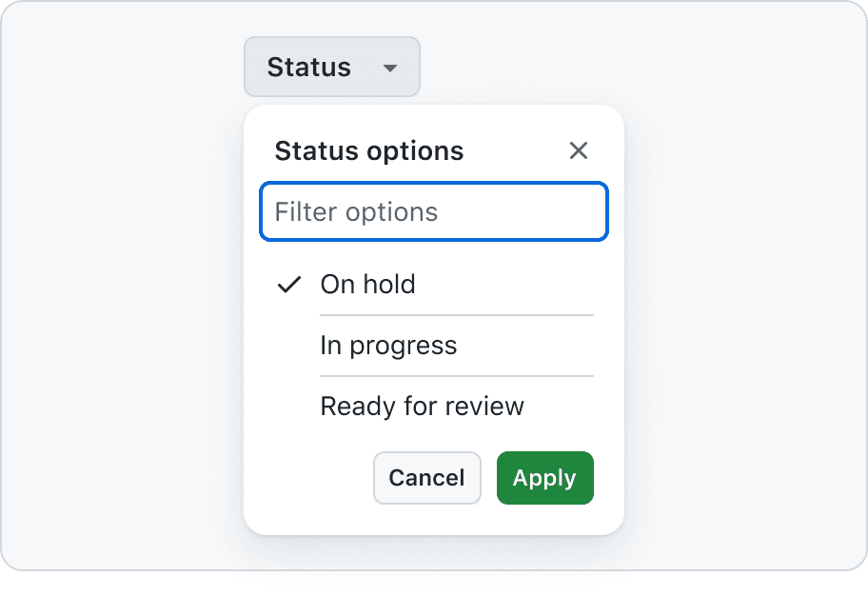Click the On hold label text
The width and height of the screenshot is (868, 596).
[367, 285]
